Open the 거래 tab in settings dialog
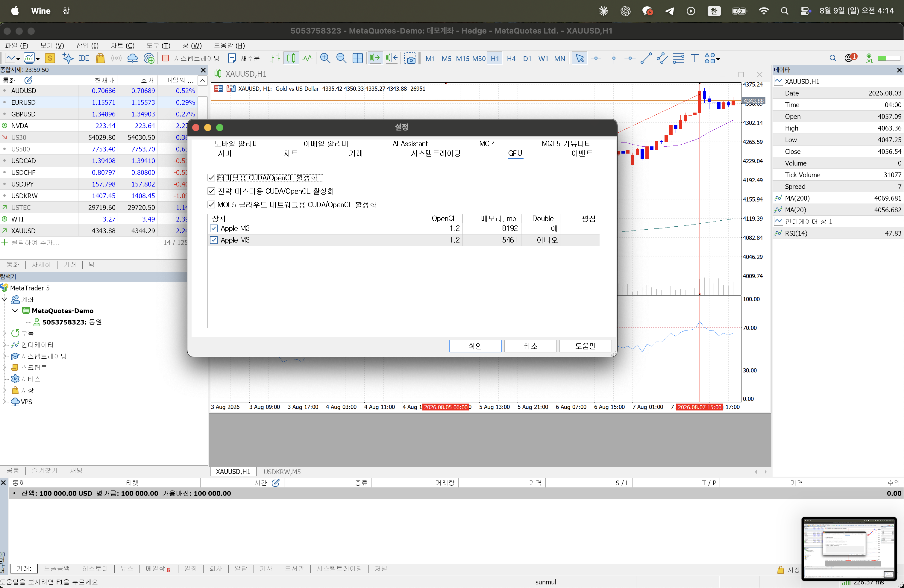904x588 pixels. click(x=356, y=153)
